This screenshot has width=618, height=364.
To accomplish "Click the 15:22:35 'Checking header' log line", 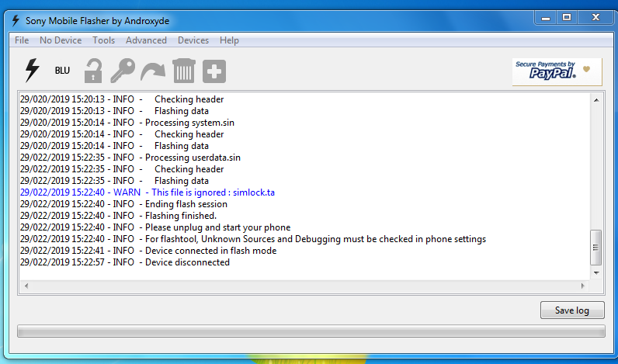I will click(x=122, y=169).
